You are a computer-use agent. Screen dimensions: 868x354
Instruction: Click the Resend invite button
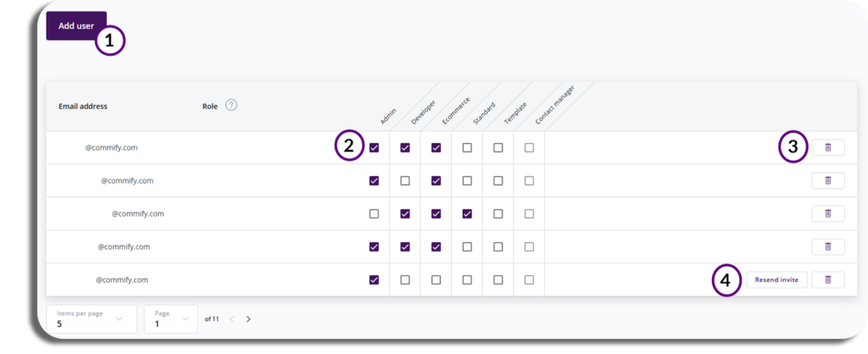tap(776, 279)
